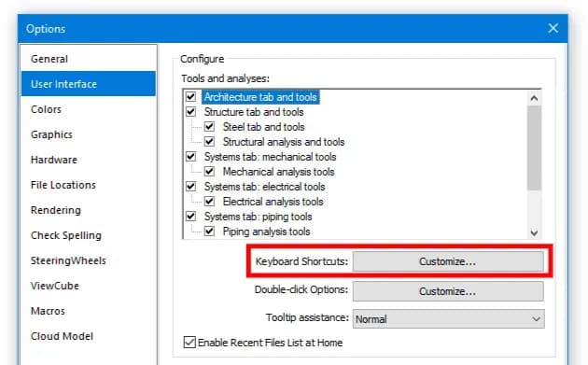Toggle Structure tab and tools checkbox

[191, 112]
